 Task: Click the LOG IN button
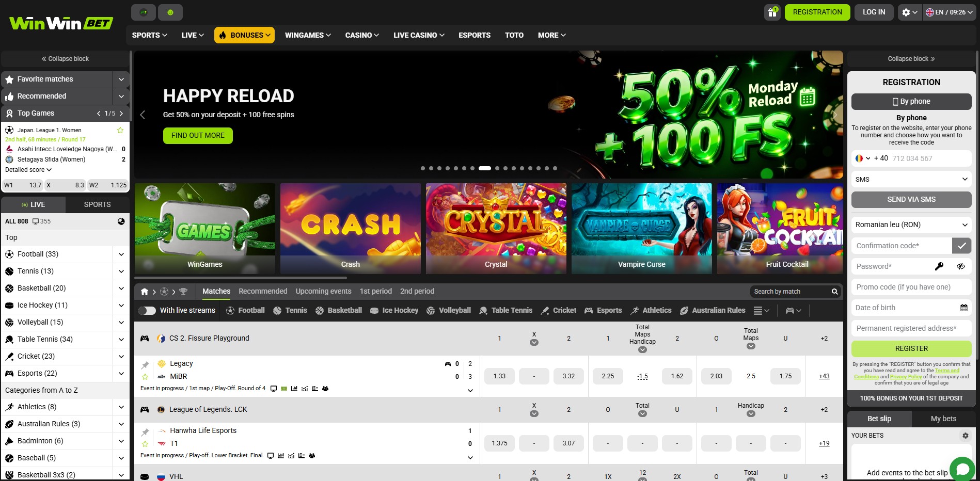pyautogui.click(x=874, y=12)
